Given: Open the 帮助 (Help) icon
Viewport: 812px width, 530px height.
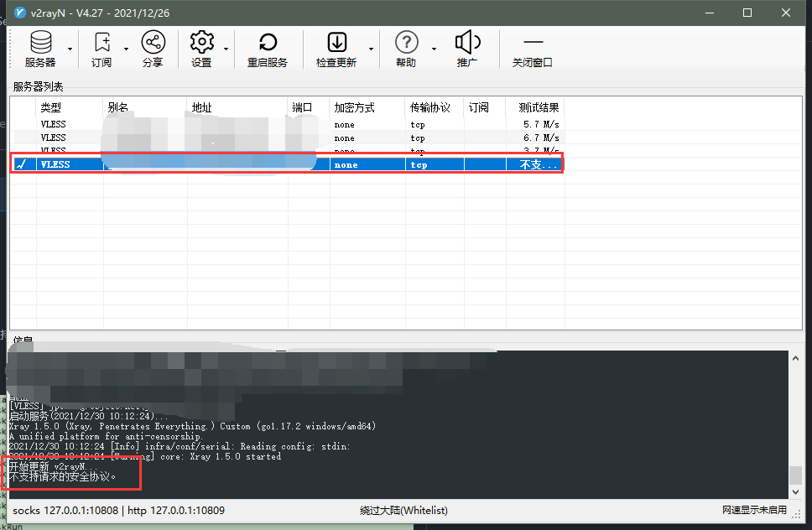Looking at the screenshot, I should 407,42.
